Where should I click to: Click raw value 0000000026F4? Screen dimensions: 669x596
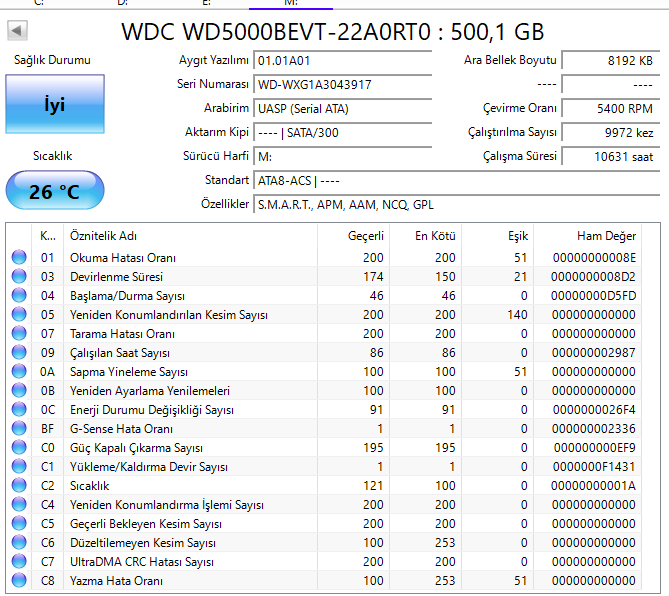[594, 410]
